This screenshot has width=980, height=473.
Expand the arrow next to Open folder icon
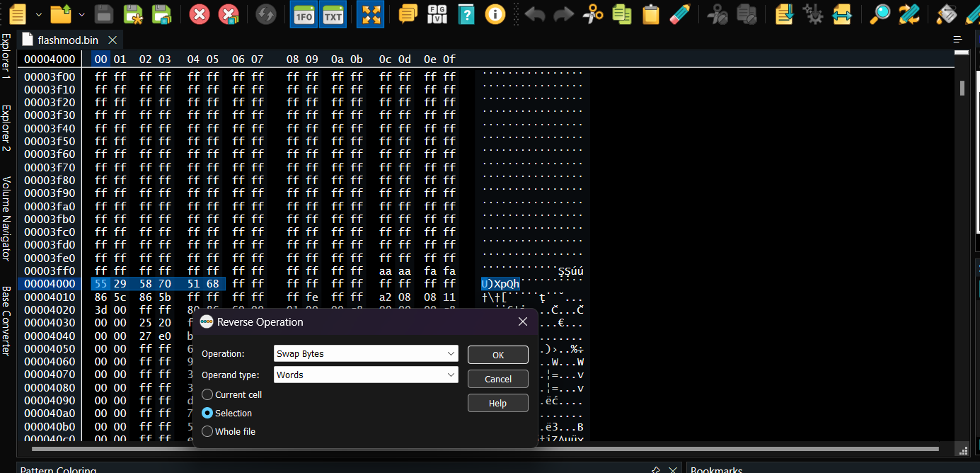82,14
